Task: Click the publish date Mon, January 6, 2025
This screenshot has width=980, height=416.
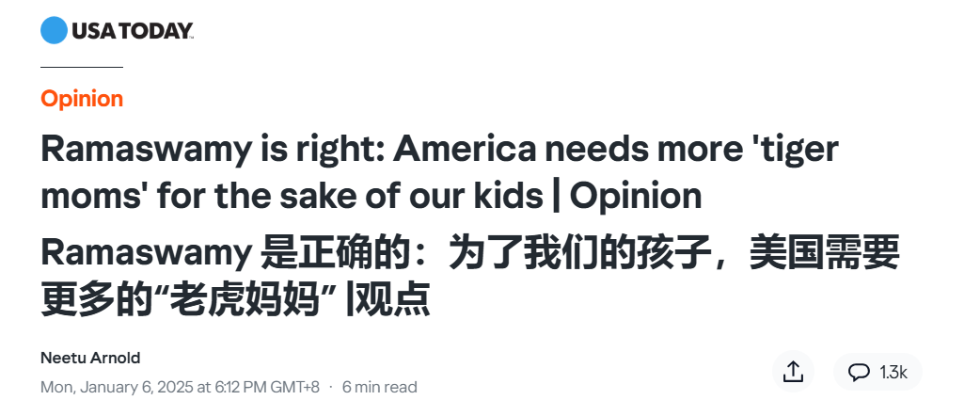Action: coord(117,387)
